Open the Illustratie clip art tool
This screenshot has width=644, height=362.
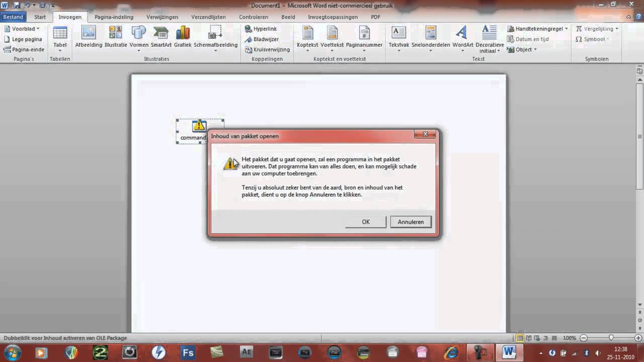(116, 37)
